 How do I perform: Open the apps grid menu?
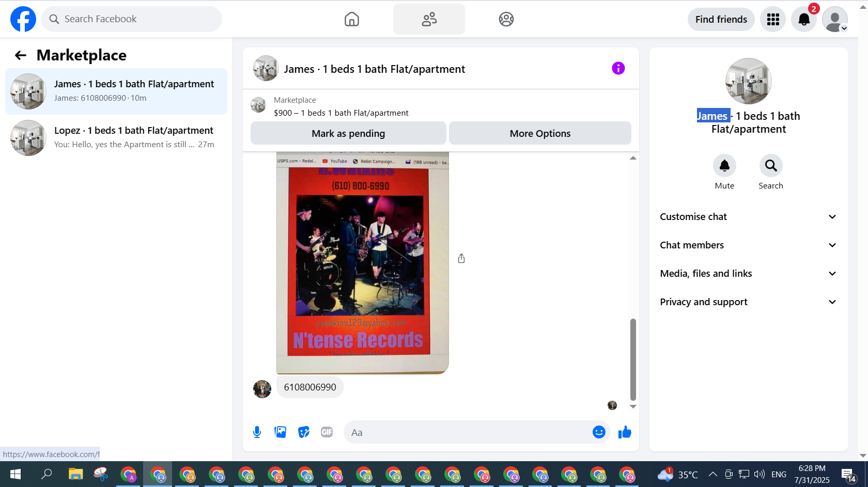click(x=773, y=19)
